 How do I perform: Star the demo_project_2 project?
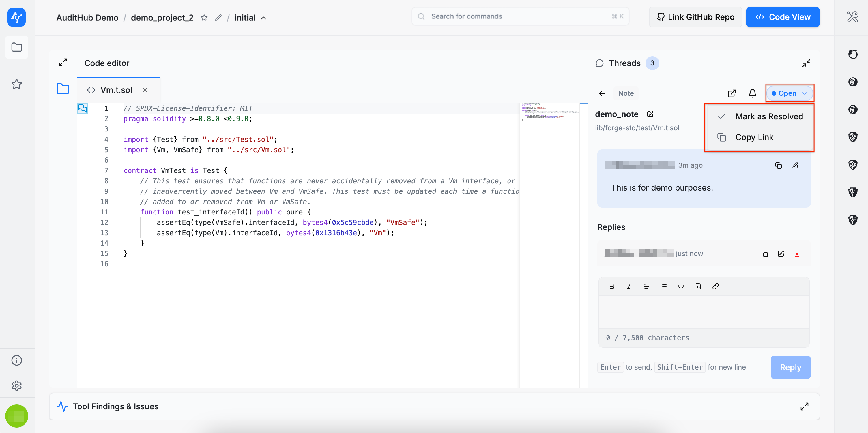coord(204,18)
